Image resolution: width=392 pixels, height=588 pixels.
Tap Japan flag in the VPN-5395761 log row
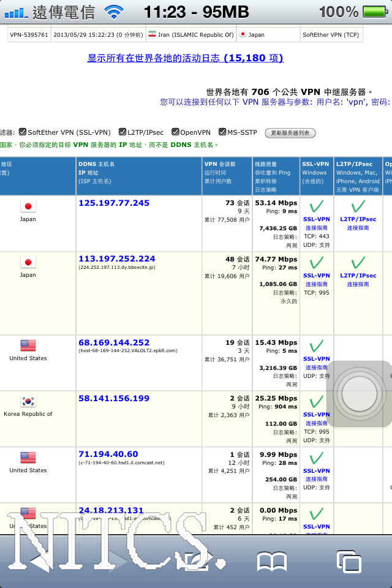coord(243,34)
